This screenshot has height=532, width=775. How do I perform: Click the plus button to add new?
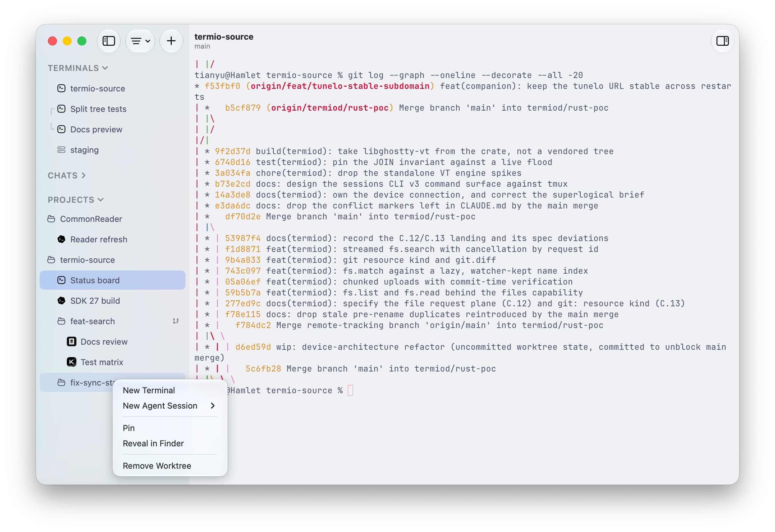coord(171,41)
